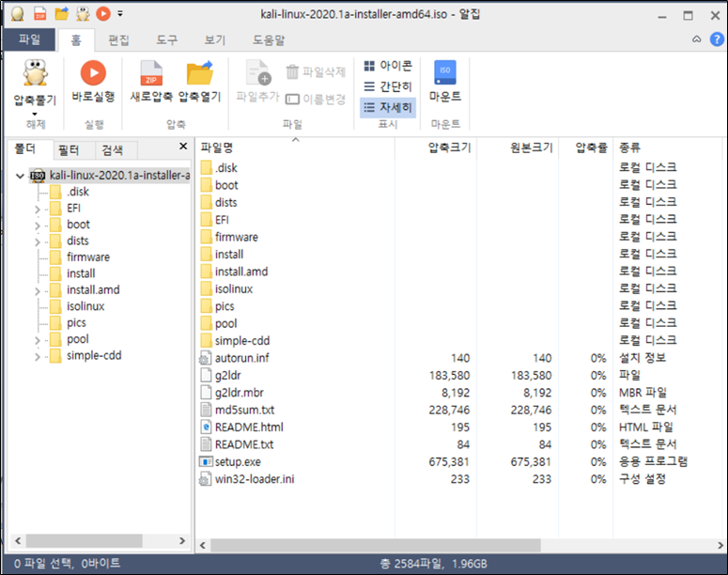Image resolution: width=728 pixels, height=575 pixels.
Task: Select the md5sum.txt file icon
Action: [x=206, y=410]
